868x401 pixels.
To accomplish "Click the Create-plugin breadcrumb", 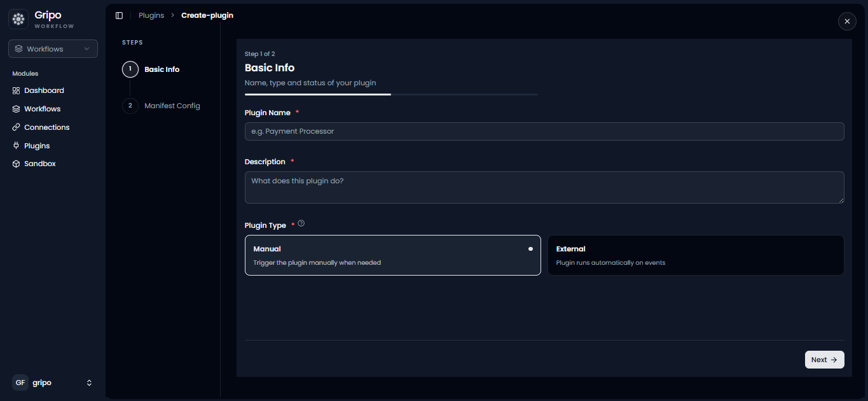I will pyautogui.click(x=207, y=15).
